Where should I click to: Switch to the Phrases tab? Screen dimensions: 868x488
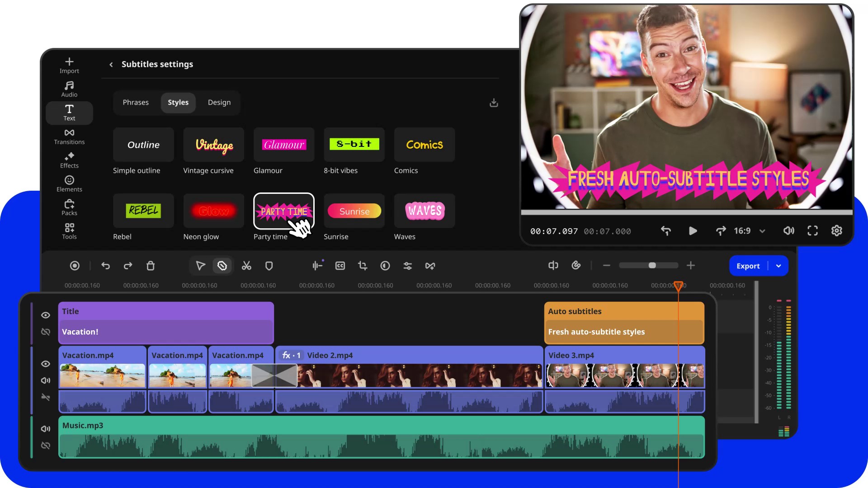coord(136,102)
